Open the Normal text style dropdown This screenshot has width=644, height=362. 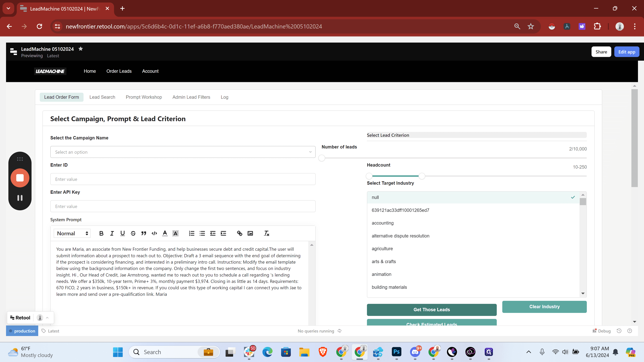72,233
